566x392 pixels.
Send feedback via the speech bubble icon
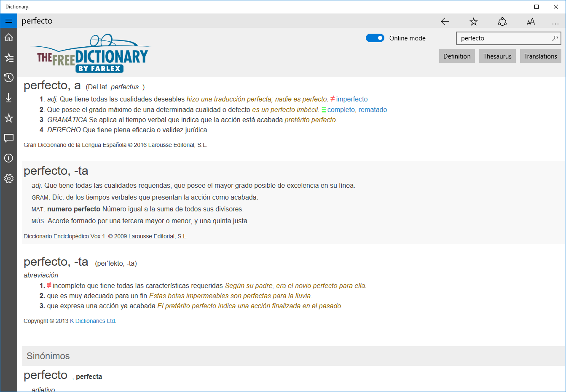[x=8, y=138]
